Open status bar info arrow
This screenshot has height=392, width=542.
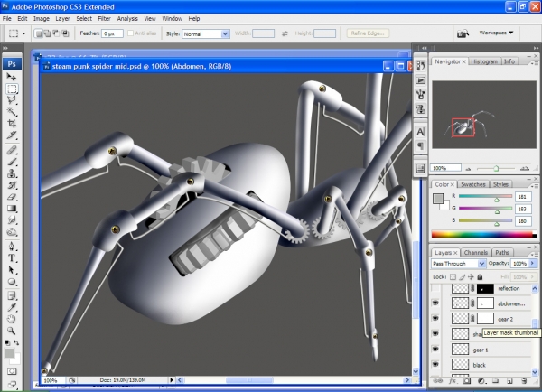172,380
